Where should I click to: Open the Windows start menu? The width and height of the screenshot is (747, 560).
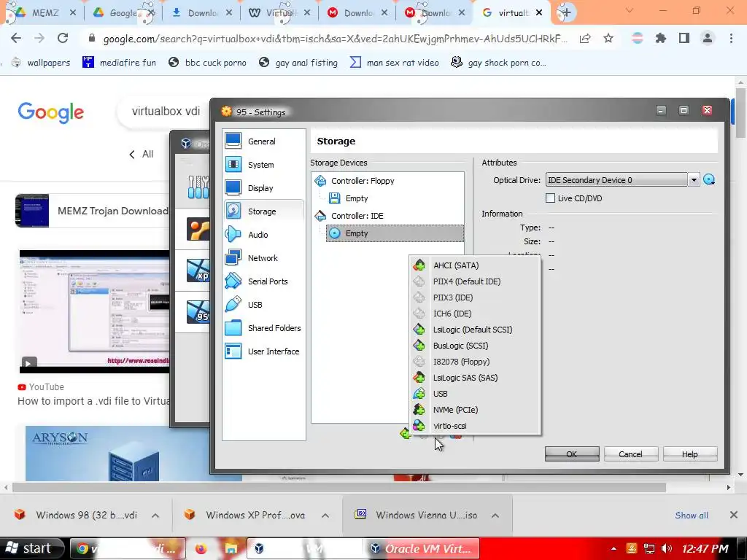pyautogui.click(x=31, y=548)
